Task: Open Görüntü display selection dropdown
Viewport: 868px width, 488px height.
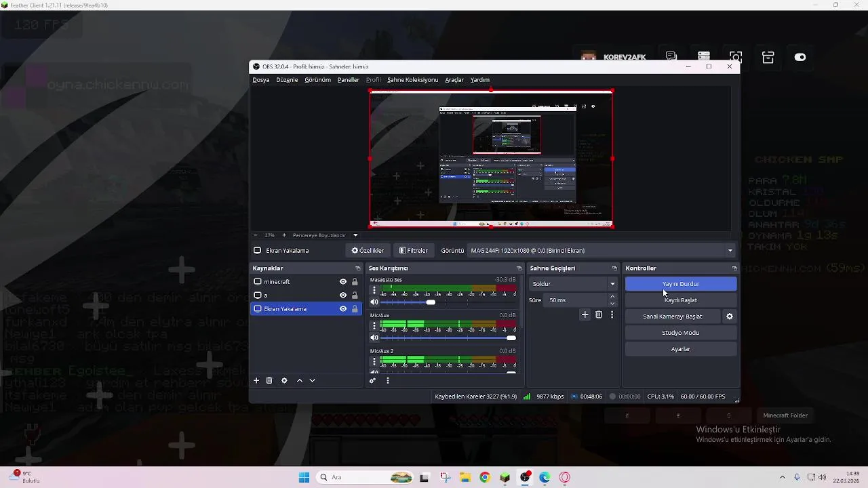Action: coord(602,251)
